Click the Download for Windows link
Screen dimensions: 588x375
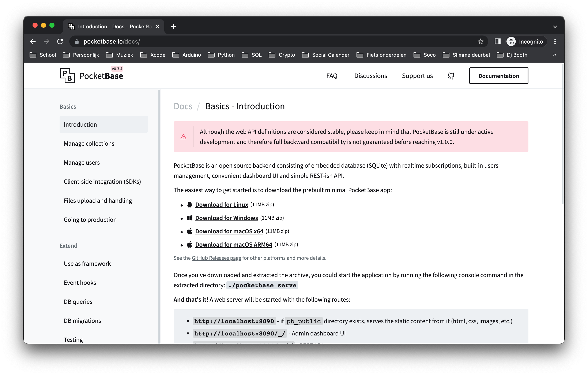(x=226, y=218)
